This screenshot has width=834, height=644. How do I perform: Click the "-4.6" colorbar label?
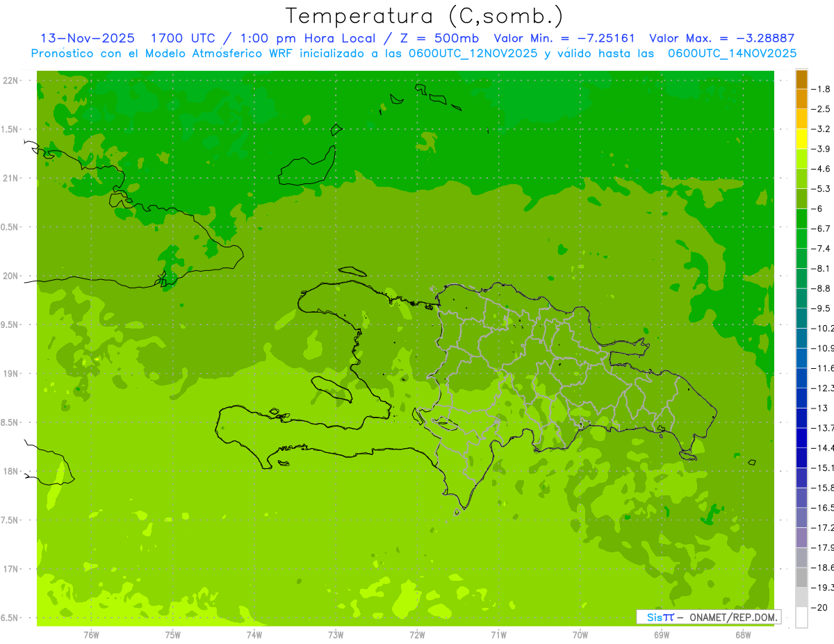tap(820, 169)
